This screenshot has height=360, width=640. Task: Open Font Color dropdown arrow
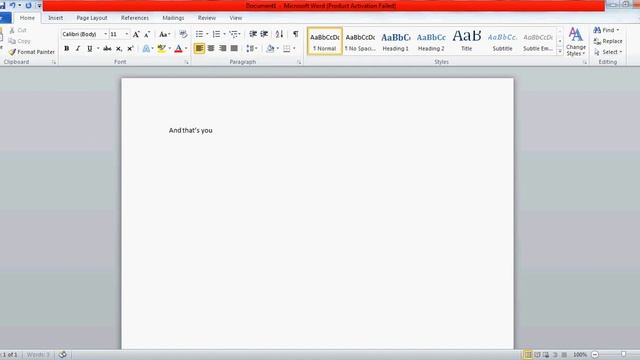pyautogui.click(x=186, y=49)
